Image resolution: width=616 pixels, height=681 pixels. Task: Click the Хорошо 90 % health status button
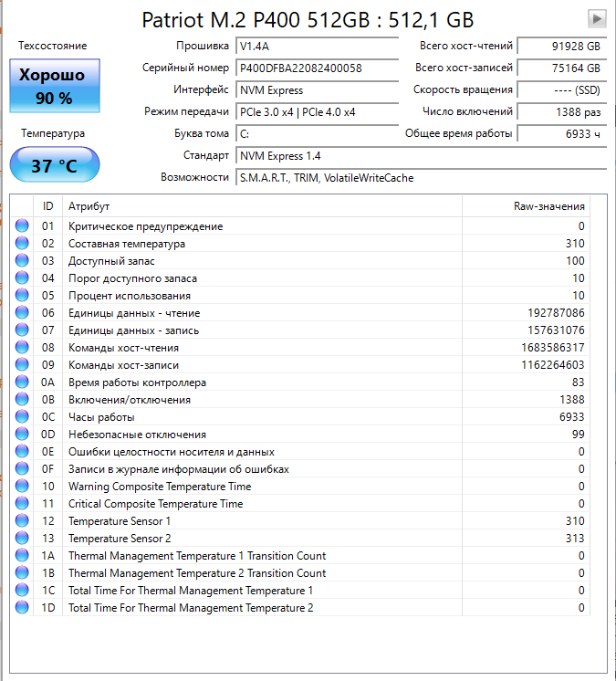(55, 86)
